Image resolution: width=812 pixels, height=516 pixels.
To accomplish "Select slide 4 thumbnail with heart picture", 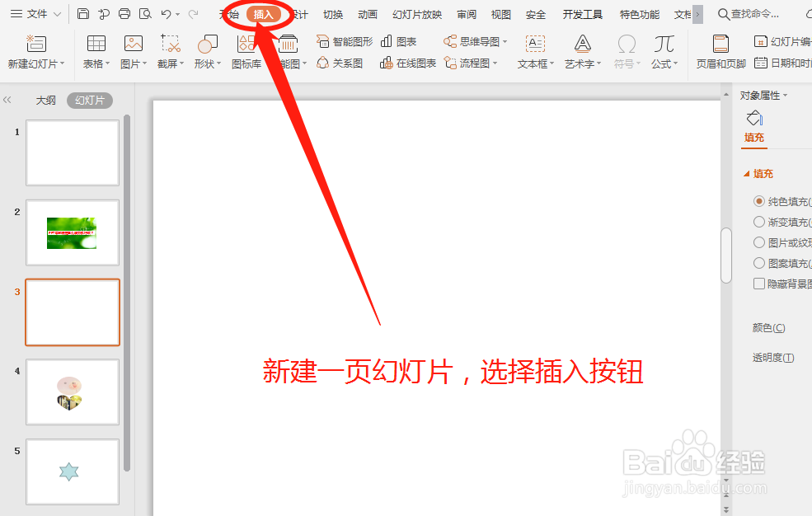I will [x=73, y=392].
